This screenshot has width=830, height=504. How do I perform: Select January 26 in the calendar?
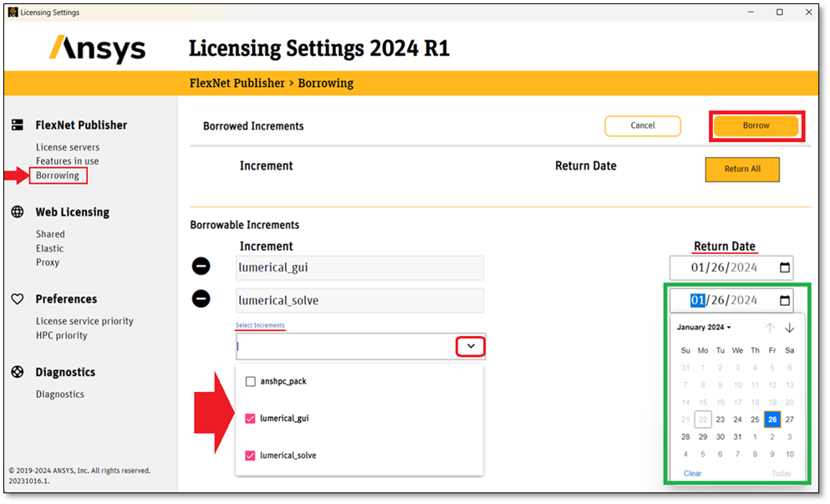(x=772, y=420)
